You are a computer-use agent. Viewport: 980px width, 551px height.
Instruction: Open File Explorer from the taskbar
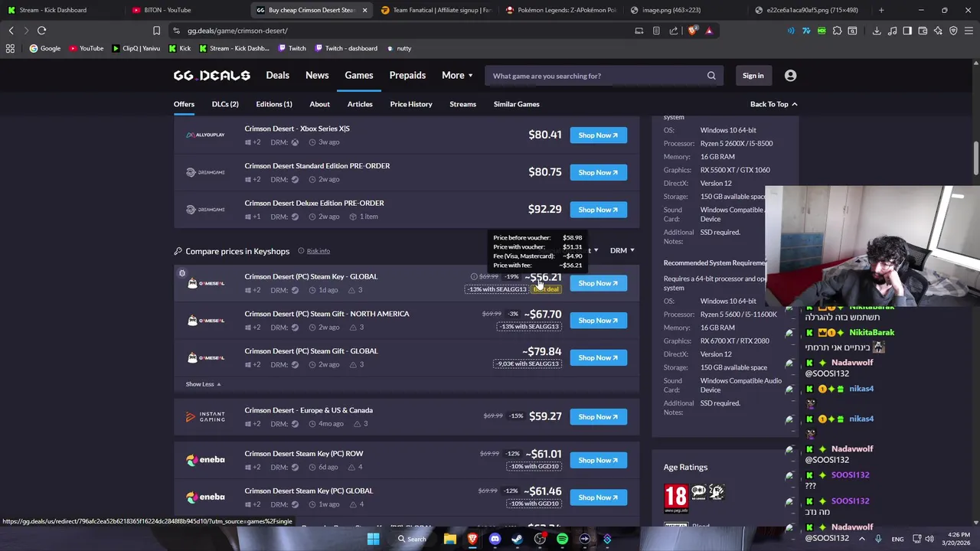tap(450, 539)
